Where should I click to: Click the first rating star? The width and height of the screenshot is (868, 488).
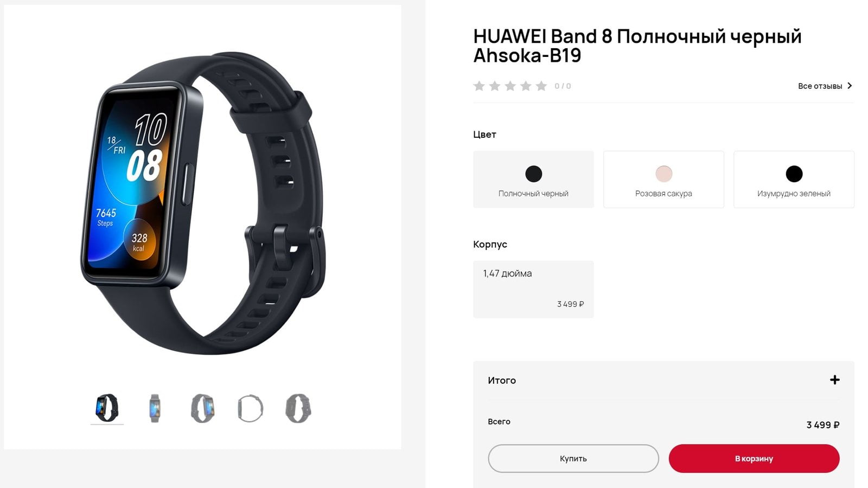click(479, 86)
